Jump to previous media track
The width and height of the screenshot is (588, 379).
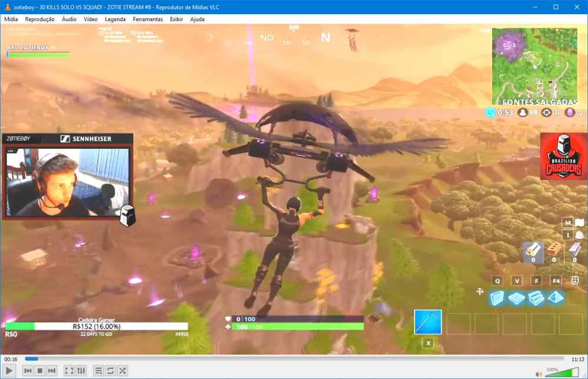[x=28, y=371]
